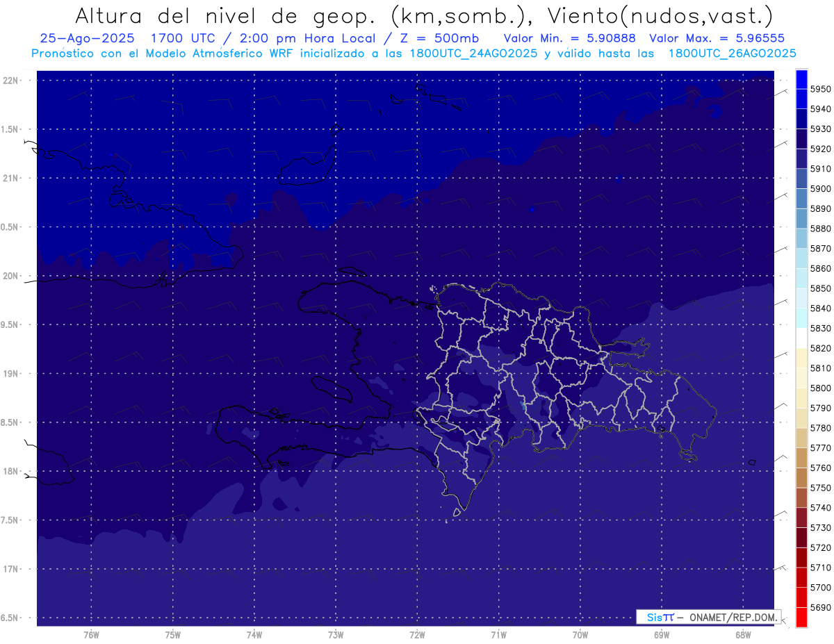Click the '20N' latitude axis label

click(x=10, y=276)
